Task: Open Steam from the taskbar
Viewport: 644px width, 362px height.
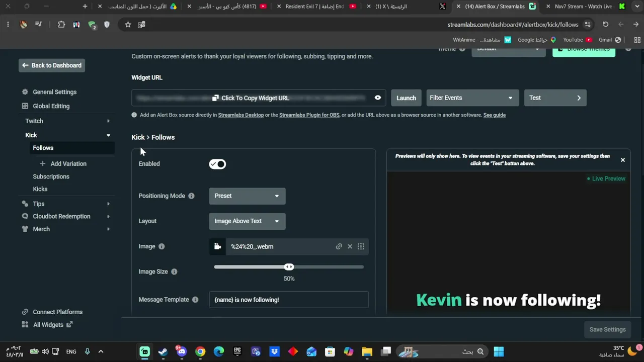Action: (x=163, y=351)
